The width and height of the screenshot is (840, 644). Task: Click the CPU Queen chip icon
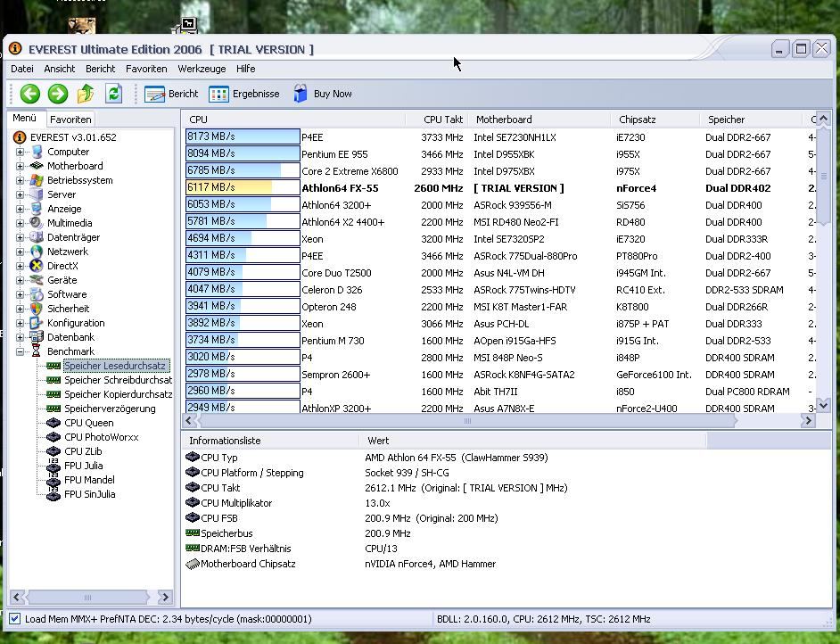[x=53, y=423]
